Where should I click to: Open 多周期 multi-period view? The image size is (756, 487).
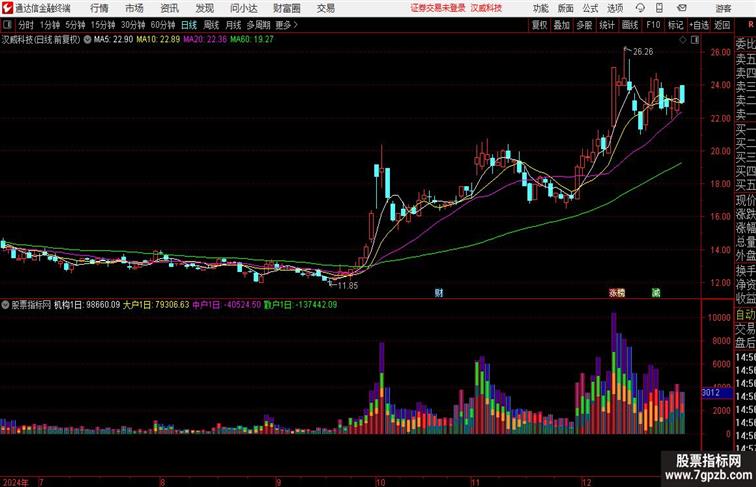[258, 25]
